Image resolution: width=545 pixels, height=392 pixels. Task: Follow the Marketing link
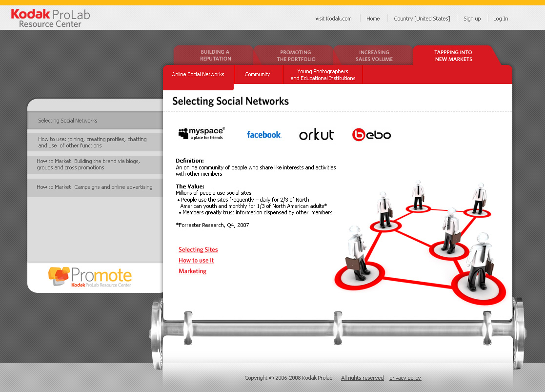(x=193, y=271)
